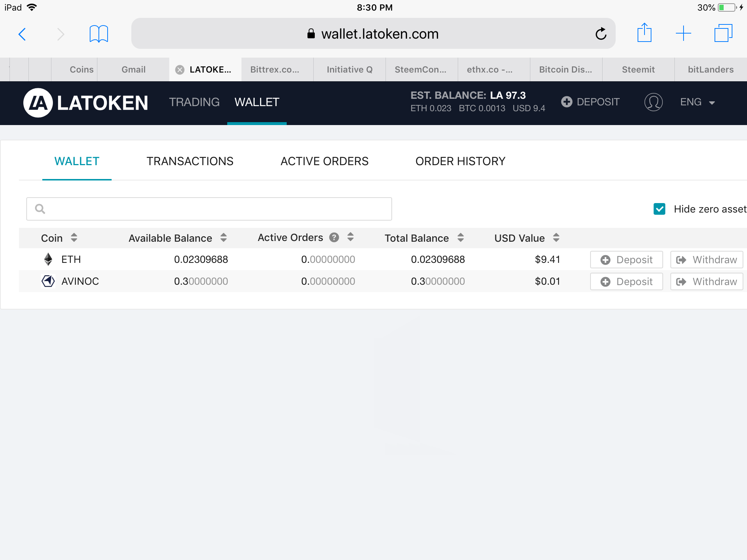The image size is (747, 560).
Task: Tap the share icon in Safari toolbar
Action: pyautogui.click(x=644, y=33)
